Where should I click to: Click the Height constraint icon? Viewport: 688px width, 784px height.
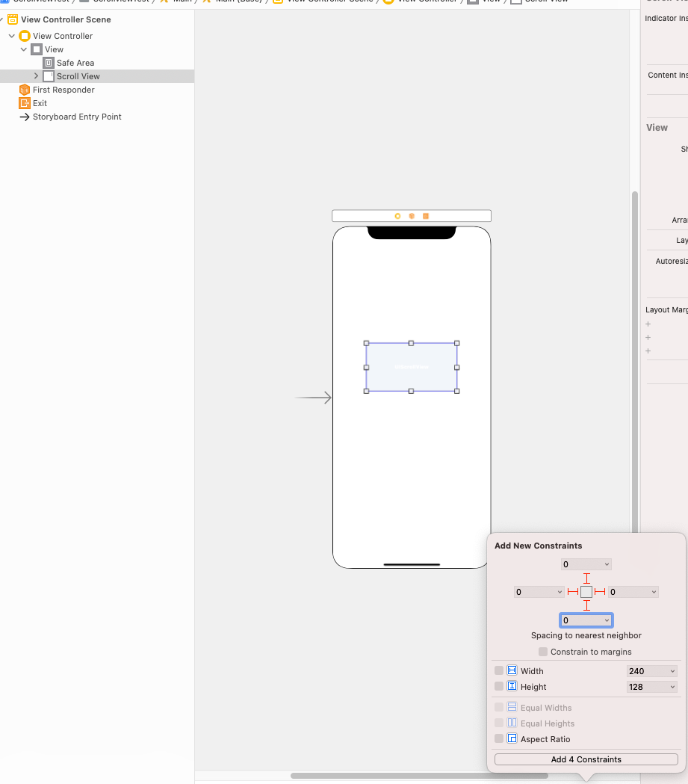512,686
